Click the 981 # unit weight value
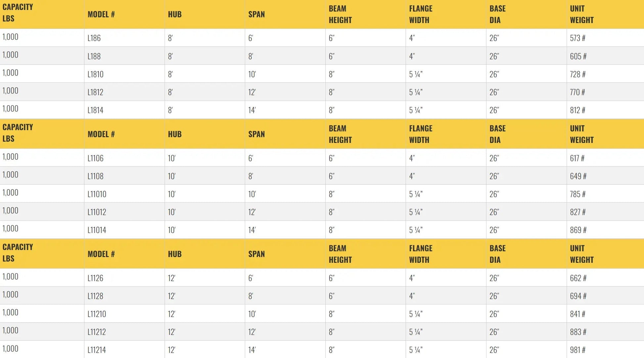644x358 pixels. 577,350
